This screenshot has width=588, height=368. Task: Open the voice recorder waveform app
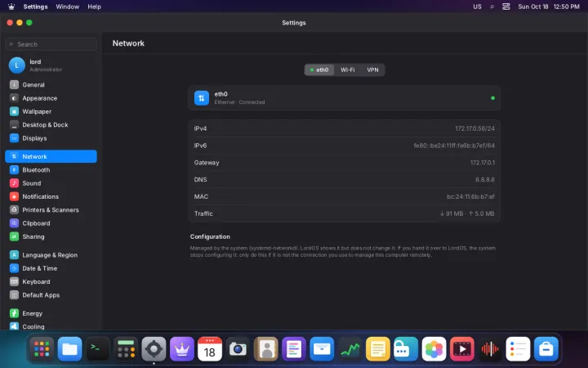(490, 349)
